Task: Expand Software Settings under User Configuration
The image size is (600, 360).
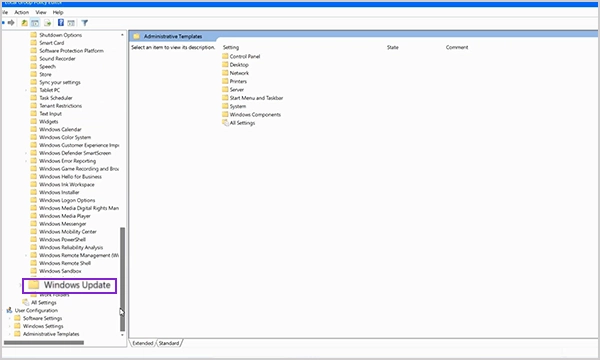Action: click(x=10, y=318)
